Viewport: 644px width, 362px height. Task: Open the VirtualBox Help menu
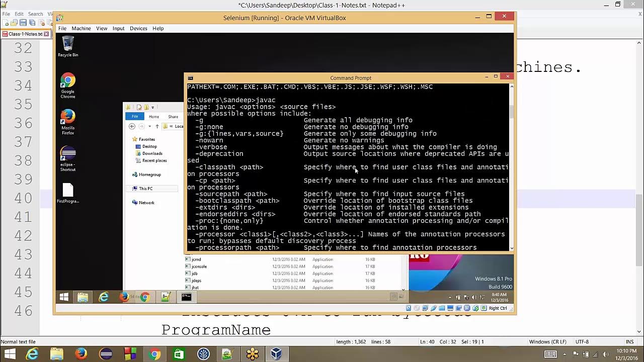[158, 28]
